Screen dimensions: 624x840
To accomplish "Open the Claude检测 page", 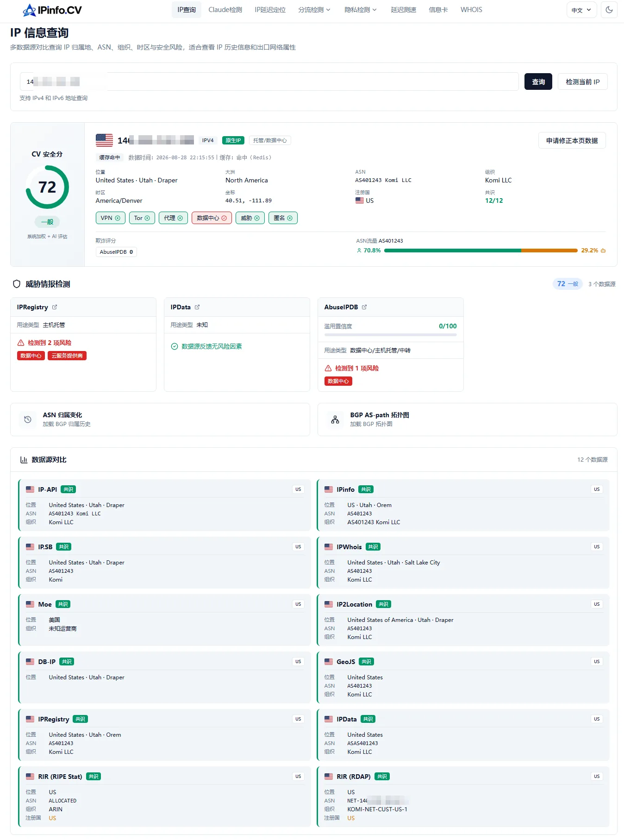I will point(225,10).
